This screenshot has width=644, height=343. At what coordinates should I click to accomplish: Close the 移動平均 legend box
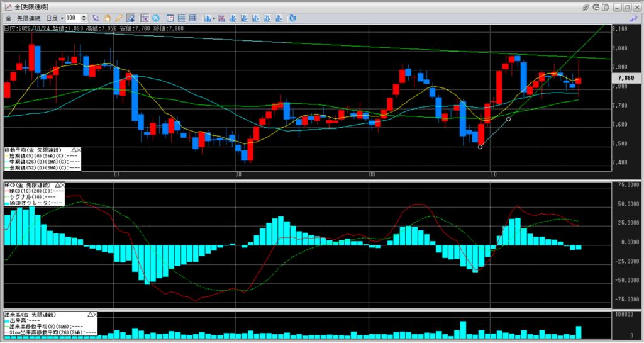click(x=79, y=150)
